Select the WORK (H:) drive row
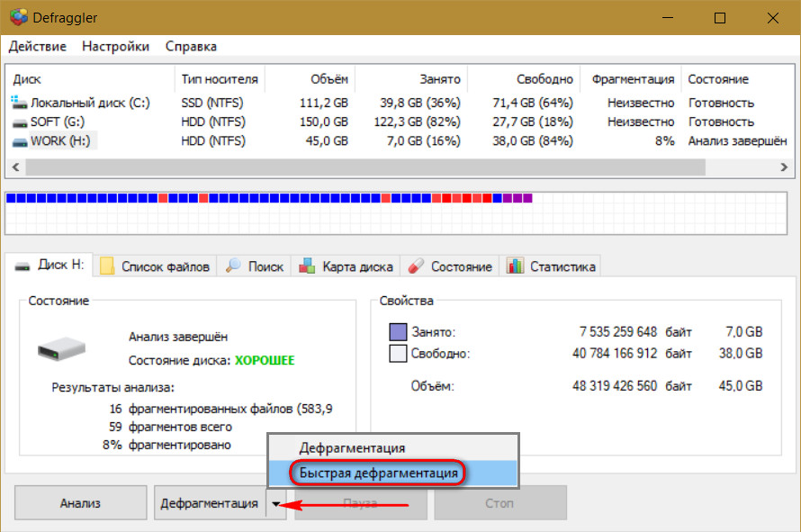 coord(400,140)
